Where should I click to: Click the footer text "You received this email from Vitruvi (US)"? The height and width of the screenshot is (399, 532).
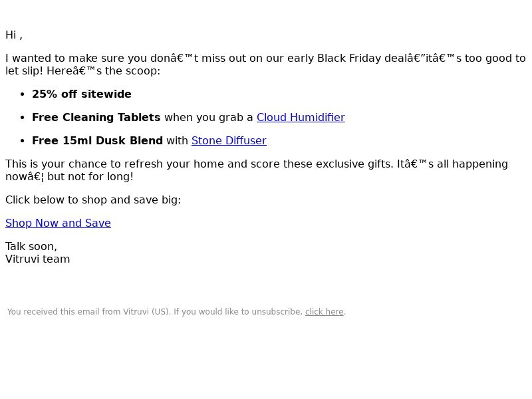coord(88,312)
